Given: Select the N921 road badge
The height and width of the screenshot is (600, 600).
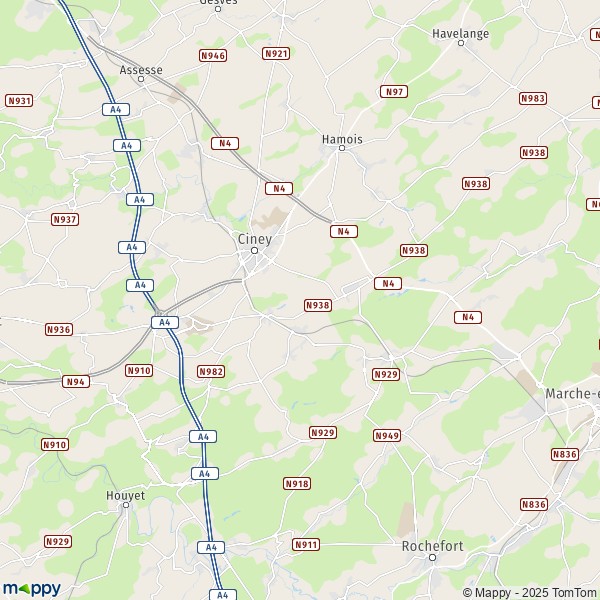Looking at the screenshot, I should [276, 54].
